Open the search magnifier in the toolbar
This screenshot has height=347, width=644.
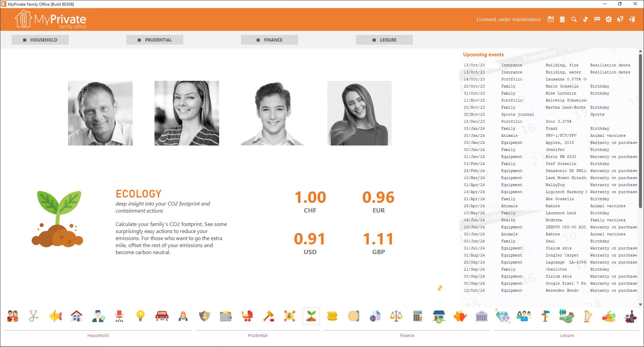click(x=574, y=19)
